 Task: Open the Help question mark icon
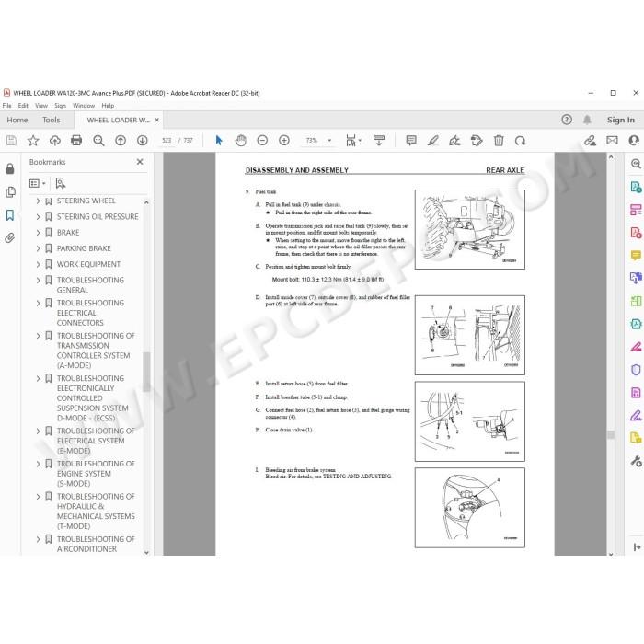567,120
